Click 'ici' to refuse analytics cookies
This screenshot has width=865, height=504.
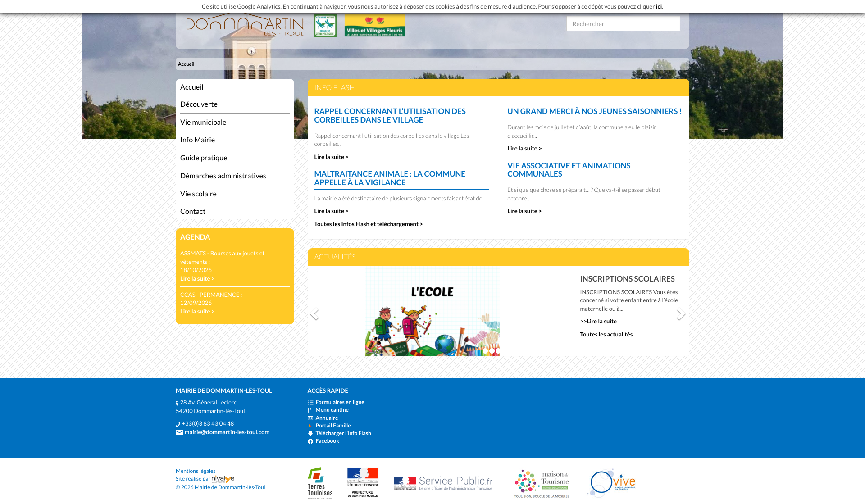[x=659, y=6]
